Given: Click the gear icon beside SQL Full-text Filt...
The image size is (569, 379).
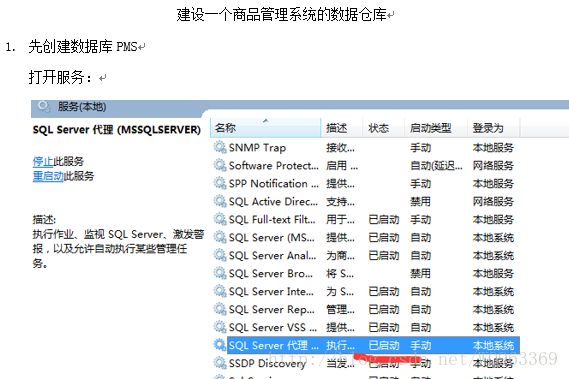Looking at the screenshot, I should (x=220, y=219).
